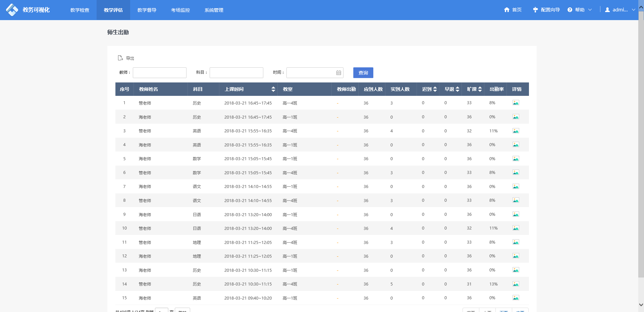Image resolution: width=644 pixels, height=312 pixels.
Task: Click the 教师姓名 column header
Action: 149,89
